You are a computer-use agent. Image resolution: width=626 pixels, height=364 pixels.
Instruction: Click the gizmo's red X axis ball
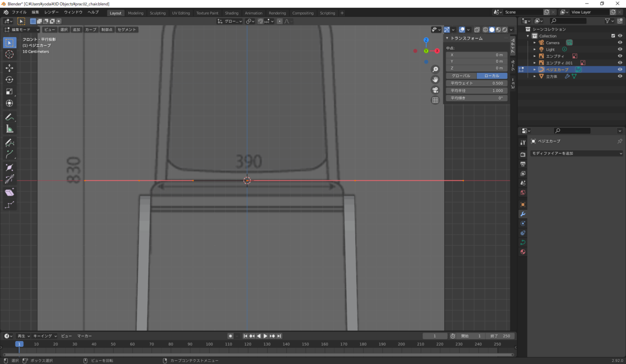[437, 51]
